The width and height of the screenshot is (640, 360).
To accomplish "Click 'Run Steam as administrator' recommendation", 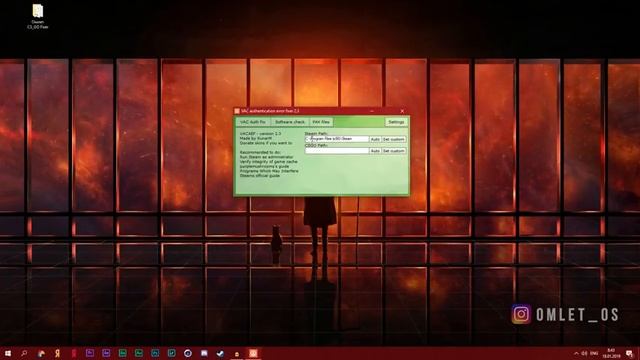I will point(267,157).
